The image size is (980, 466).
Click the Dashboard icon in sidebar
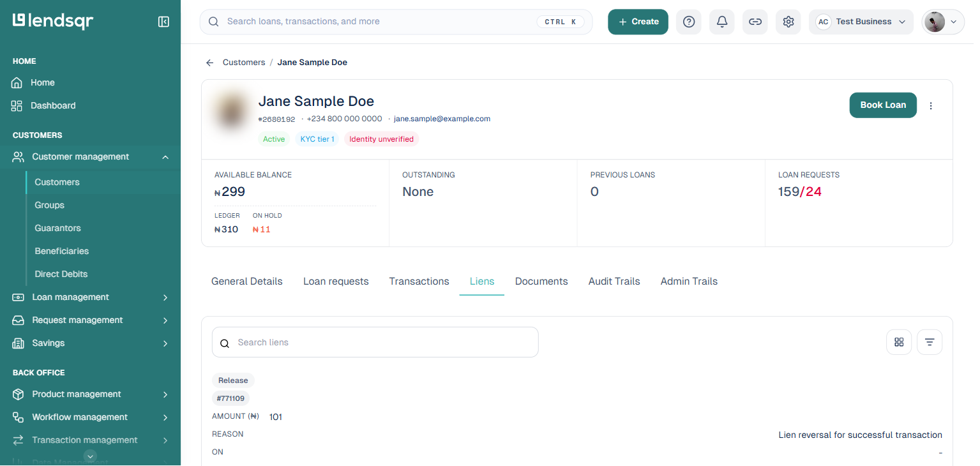(x=17, y=106)
